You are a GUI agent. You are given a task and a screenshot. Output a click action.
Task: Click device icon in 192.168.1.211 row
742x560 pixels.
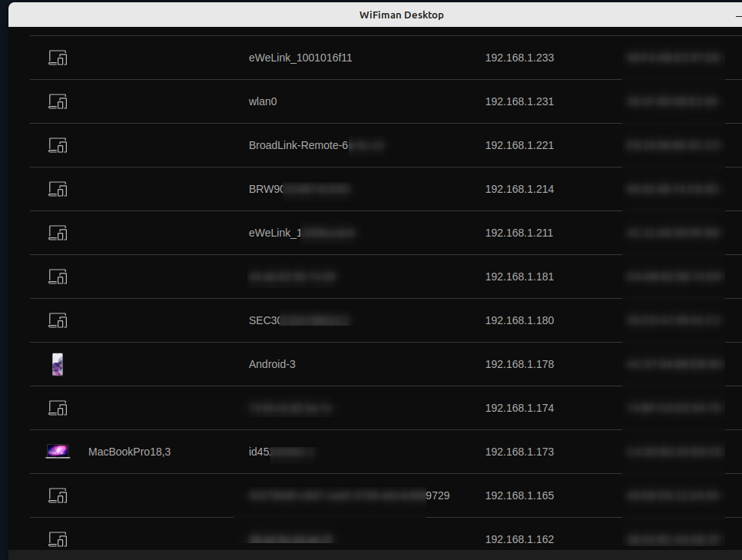(x=58, y=233)
